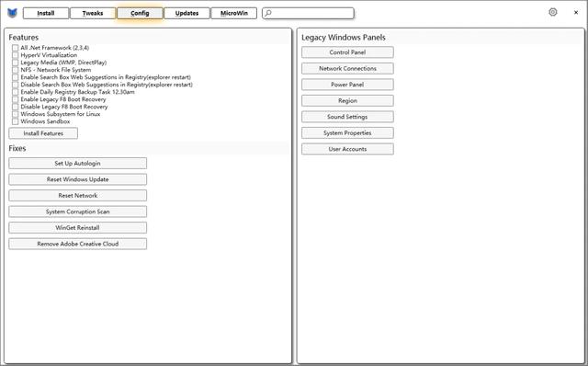Close the WinUtil window
This screenshot has height=366, width=588.
576,12
